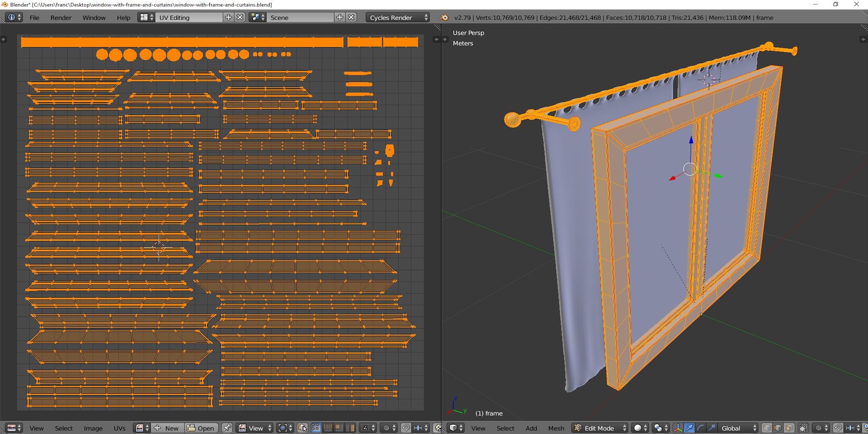Open the Window menu
868x434 pixels.
(94, 18)
